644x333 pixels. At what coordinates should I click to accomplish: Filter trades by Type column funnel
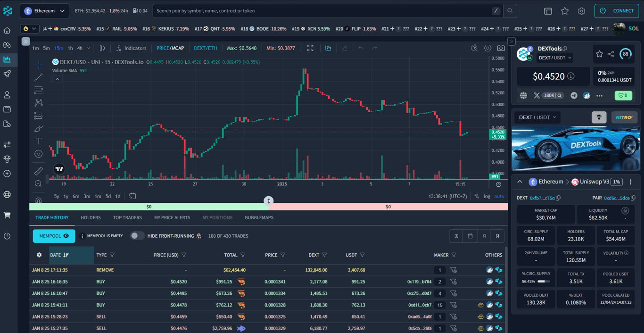coord(112,255)
